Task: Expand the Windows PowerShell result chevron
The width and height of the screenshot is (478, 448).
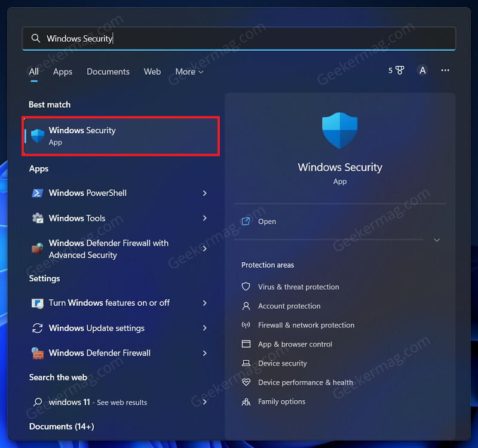Action: 205,193
